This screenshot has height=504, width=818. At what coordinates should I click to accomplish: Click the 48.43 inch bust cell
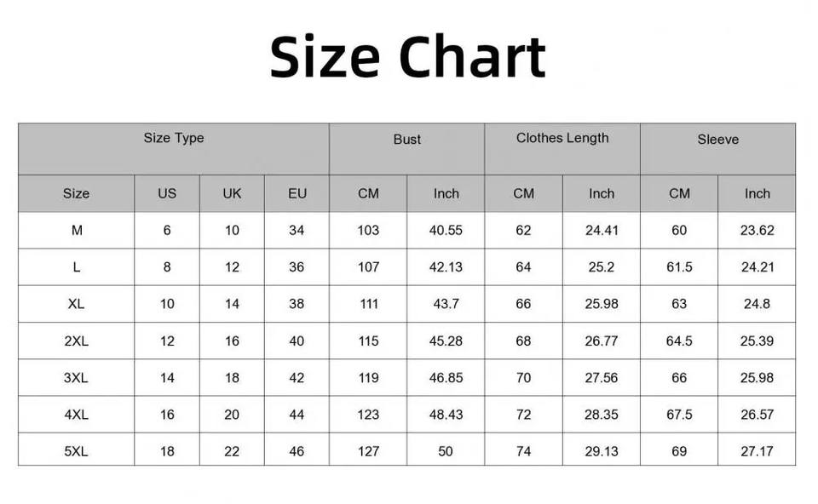coord(446,415)
